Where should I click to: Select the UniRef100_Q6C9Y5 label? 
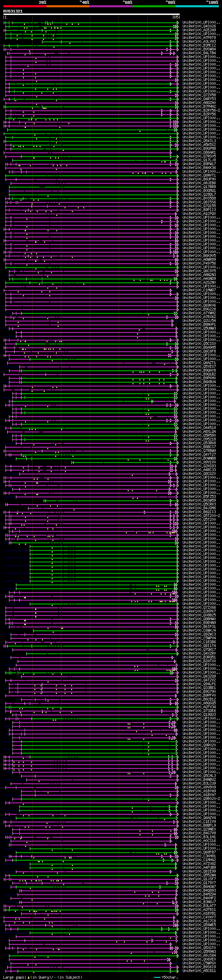tap(199, 271)
